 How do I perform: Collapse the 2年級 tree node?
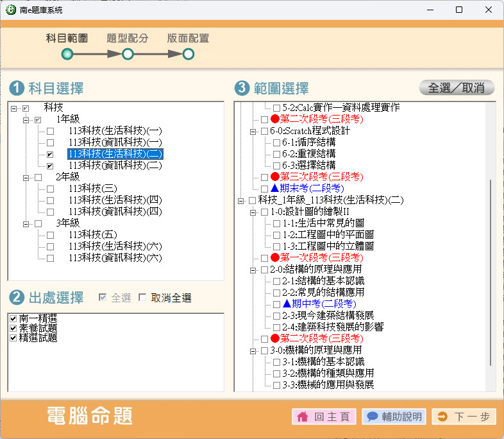pyautogui.click(x=26, y=178)
